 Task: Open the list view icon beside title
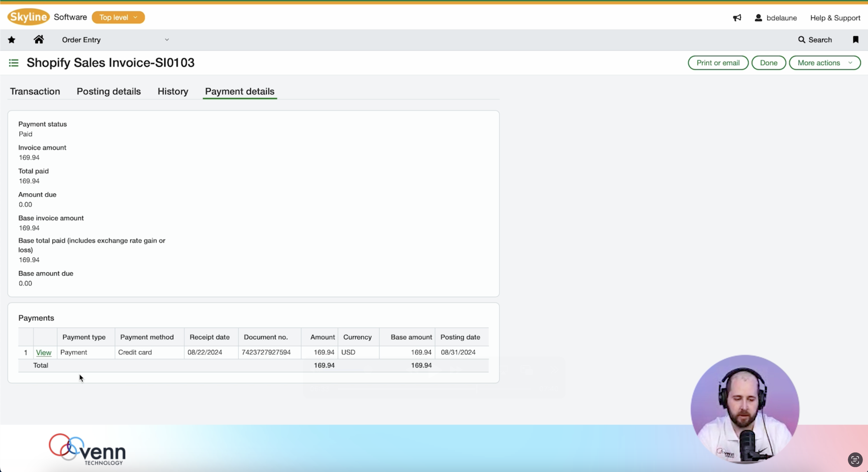click(x=13, y=63)
